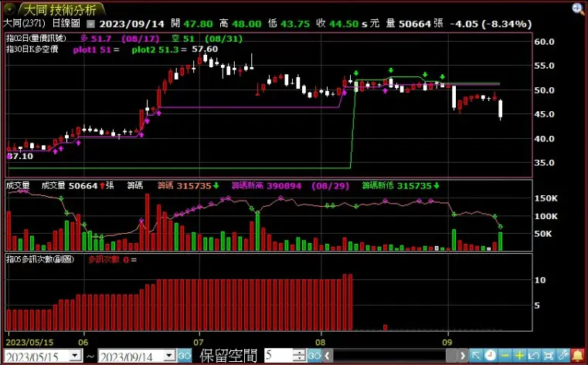The width and height of the screenshot is (588, 365).
Task: Click the 多 51.7 (08/17) signal readout
Action: click(x=120, y=39)
